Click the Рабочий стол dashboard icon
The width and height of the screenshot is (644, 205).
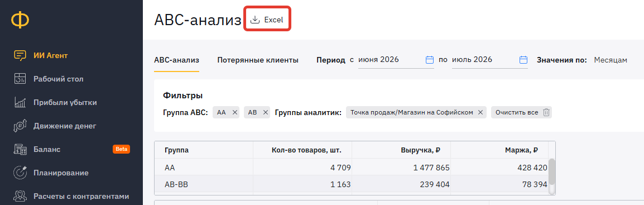pos(20,79)
